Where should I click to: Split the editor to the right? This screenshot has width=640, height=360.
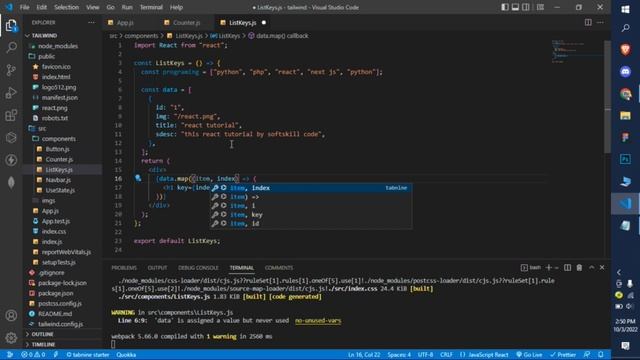tap(588, 22)
